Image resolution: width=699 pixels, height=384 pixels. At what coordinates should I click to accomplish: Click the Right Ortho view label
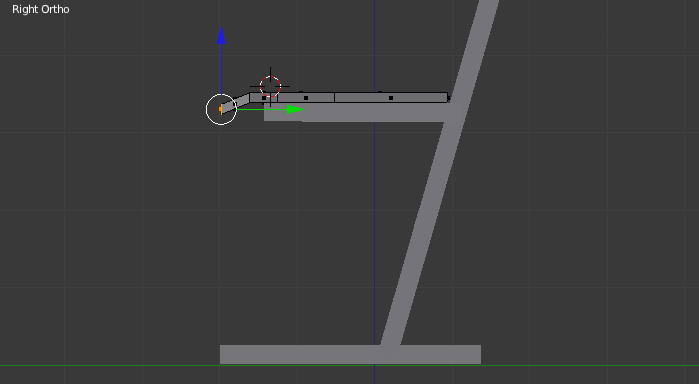[x=41, y=9]
